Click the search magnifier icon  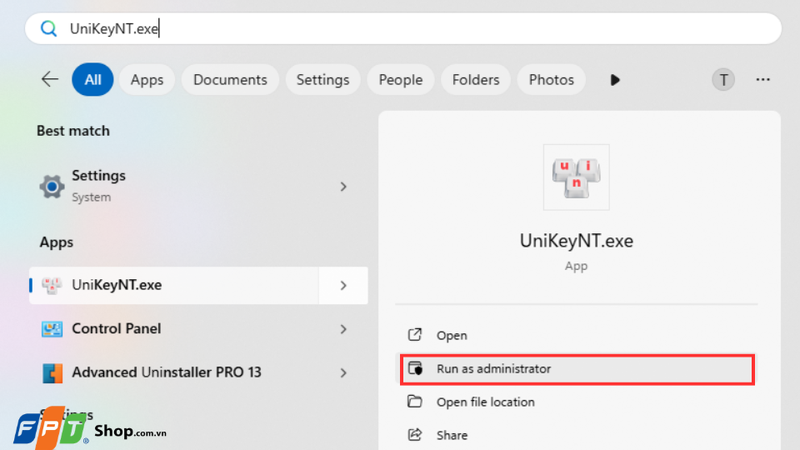[x=48, y=29]
